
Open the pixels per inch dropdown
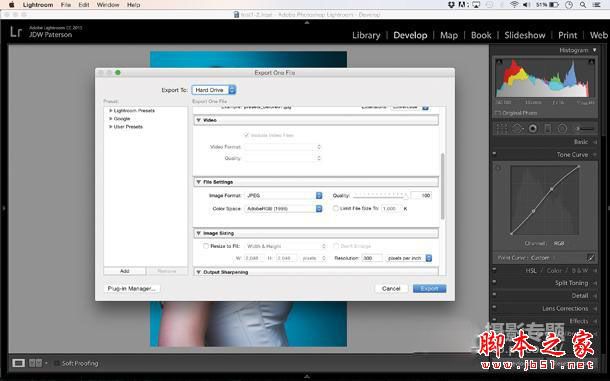(409, 258)
